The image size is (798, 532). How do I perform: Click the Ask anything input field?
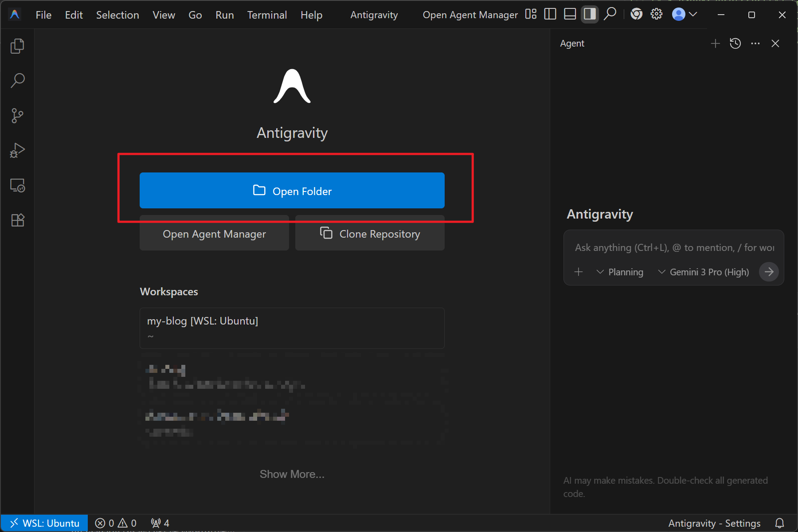(673, 248)
